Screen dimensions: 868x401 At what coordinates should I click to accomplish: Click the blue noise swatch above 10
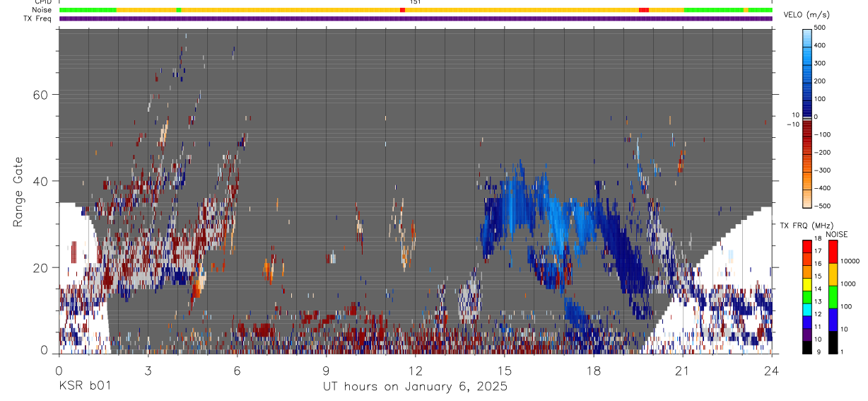pyautogui.click(x=833, y=319)
